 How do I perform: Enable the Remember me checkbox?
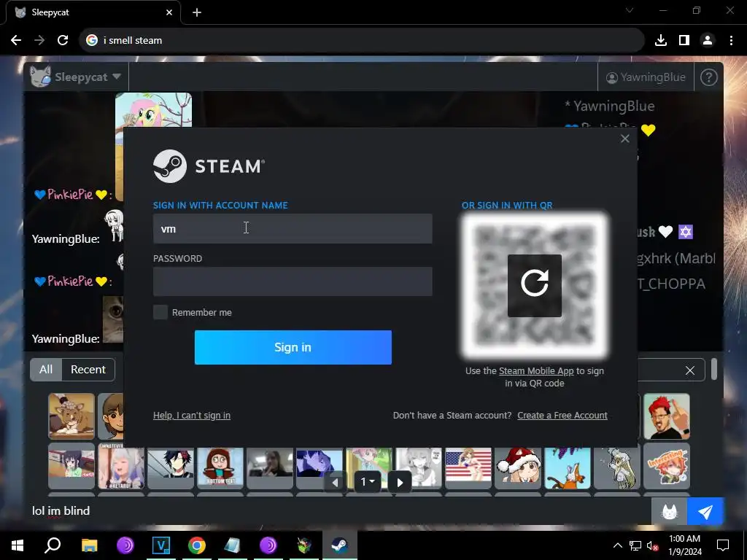tap(160, 312)
